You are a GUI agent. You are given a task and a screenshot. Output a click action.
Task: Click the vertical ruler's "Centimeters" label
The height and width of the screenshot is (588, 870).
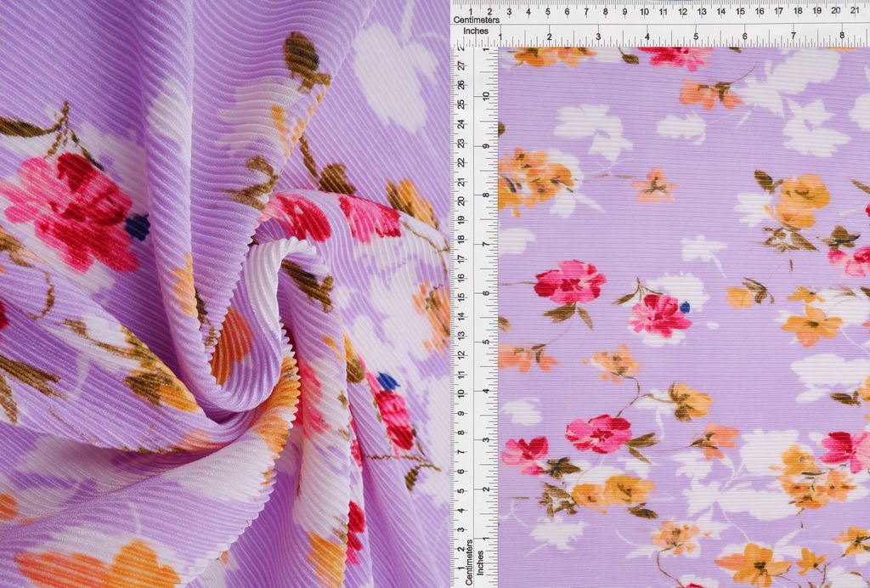tap(469, 562)
